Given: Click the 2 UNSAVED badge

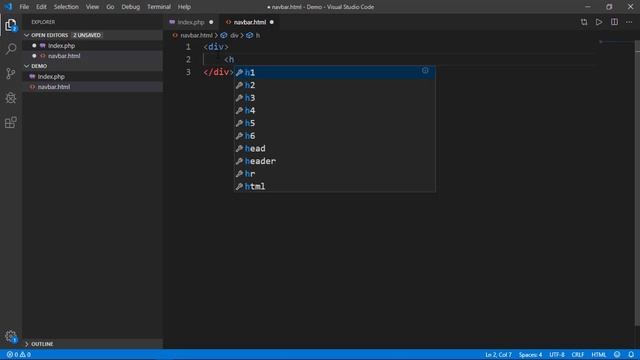Looking at the screenshot, I should pos(87,35).
